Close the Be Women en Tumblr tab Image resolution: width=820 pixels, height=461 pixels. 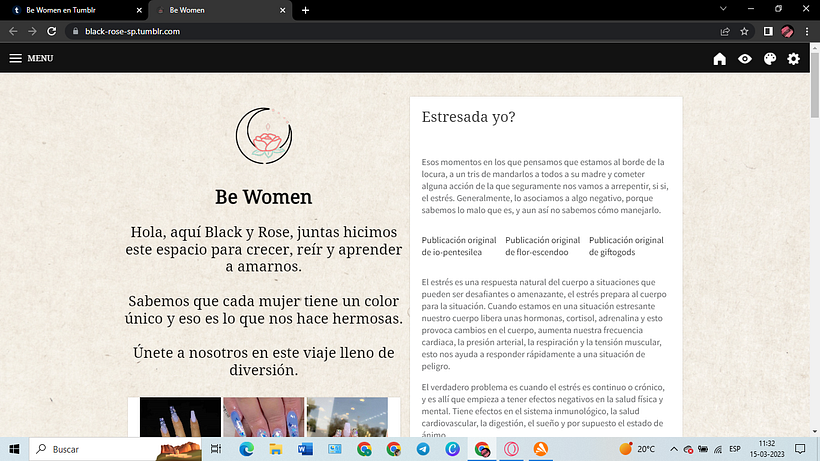coord(139,10)
